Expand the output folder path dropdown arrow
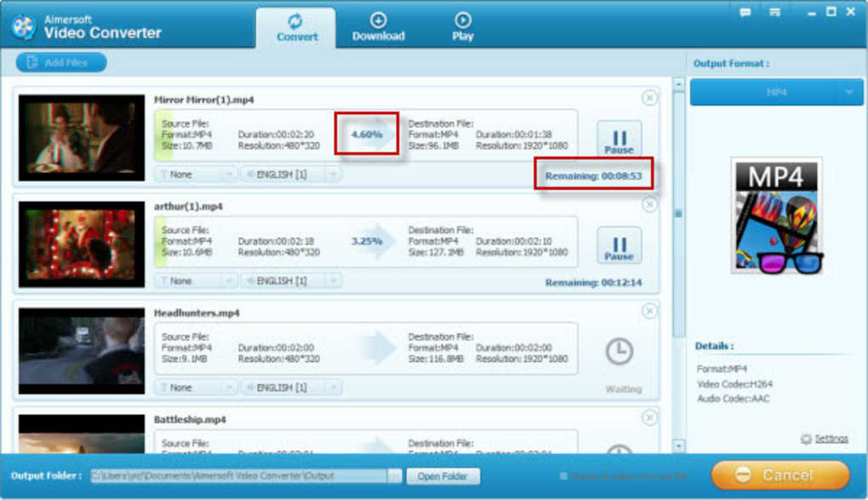 click(x=394, y=476)
